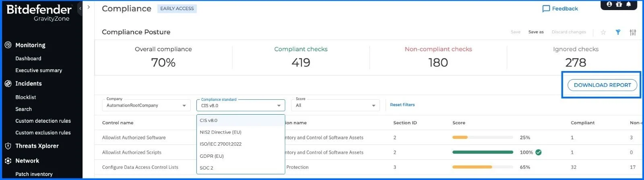Select SOC 2 compliance standard
Screen dimensions: 644x180
206,168
